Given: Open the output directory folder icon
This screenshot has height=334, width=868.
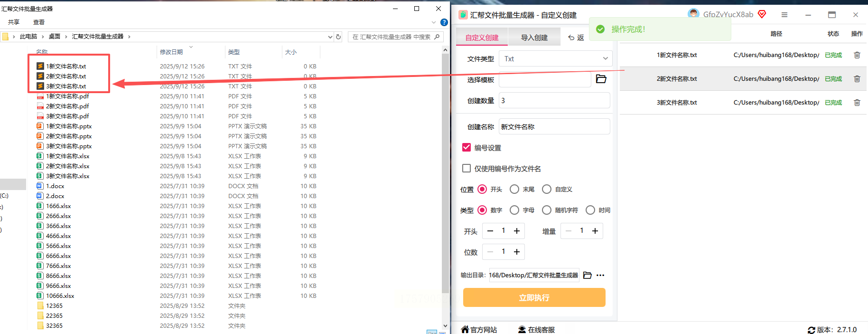Looking at the screenshot, I should (587, 275).
